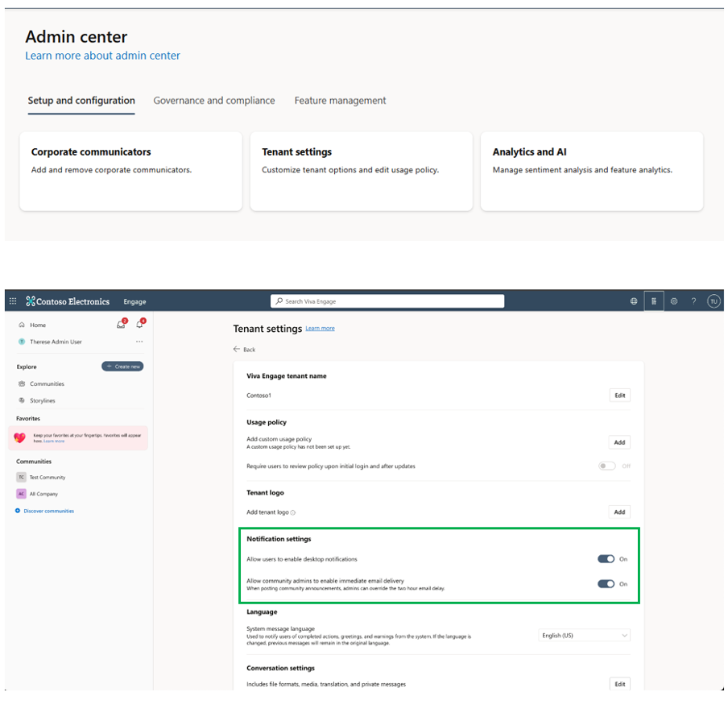Click the back arrow icon
The image size is (728, 717).
(237, 350)
